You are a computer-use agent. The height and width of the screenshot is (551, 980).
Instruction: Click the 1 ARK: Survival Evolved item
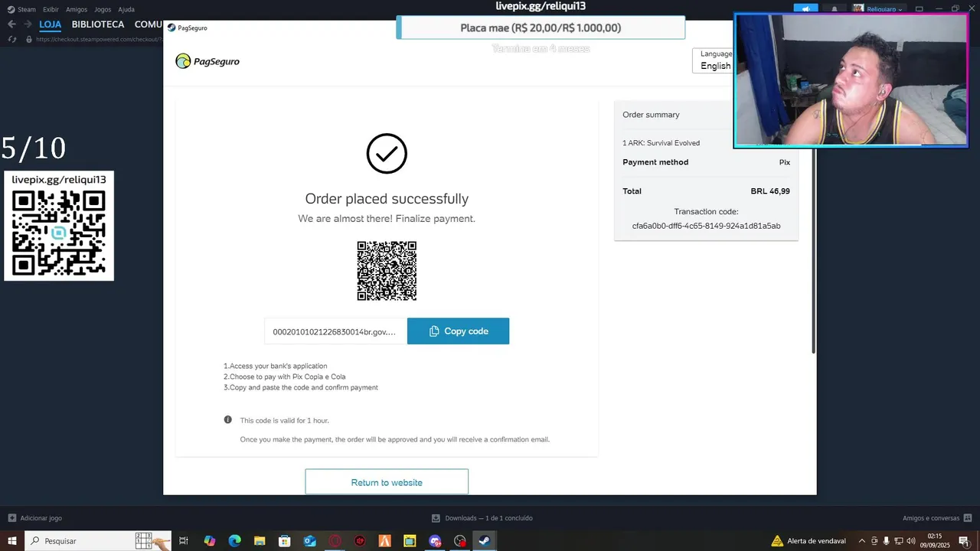661,143
